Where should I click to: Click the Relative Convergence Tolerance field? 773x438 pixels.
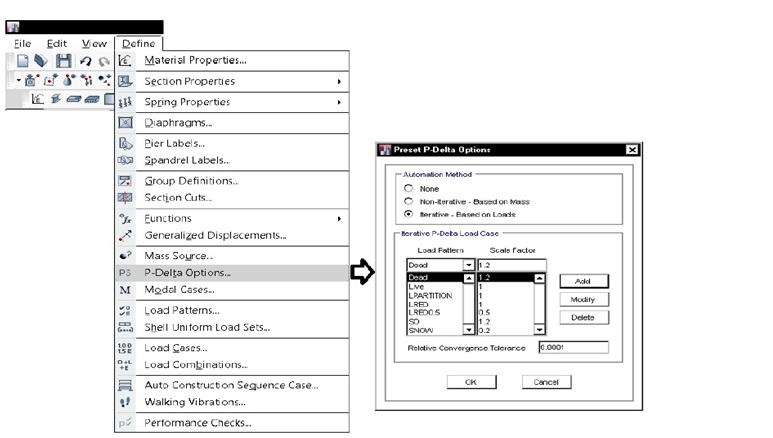click(573, 347)
